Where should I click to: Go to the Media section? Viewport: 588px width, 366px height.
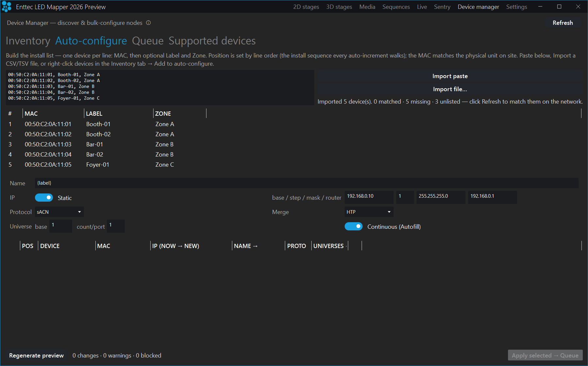(367, 7)
